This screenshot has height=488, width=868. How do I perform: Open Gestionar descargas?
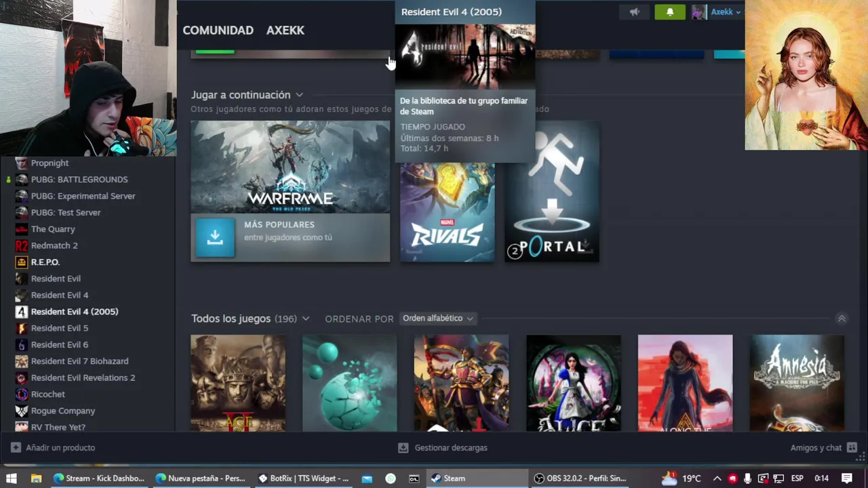pyautogui.click(x=443, y=448)
